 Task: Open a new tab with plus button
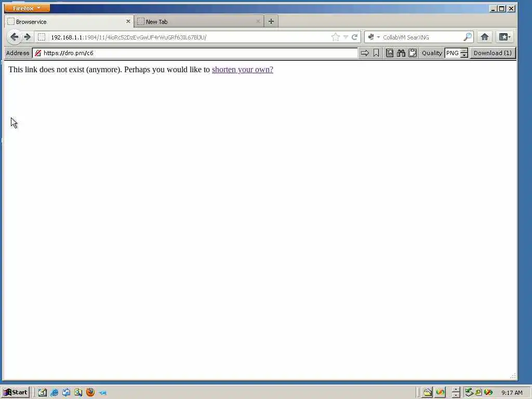tap(271, 21)
